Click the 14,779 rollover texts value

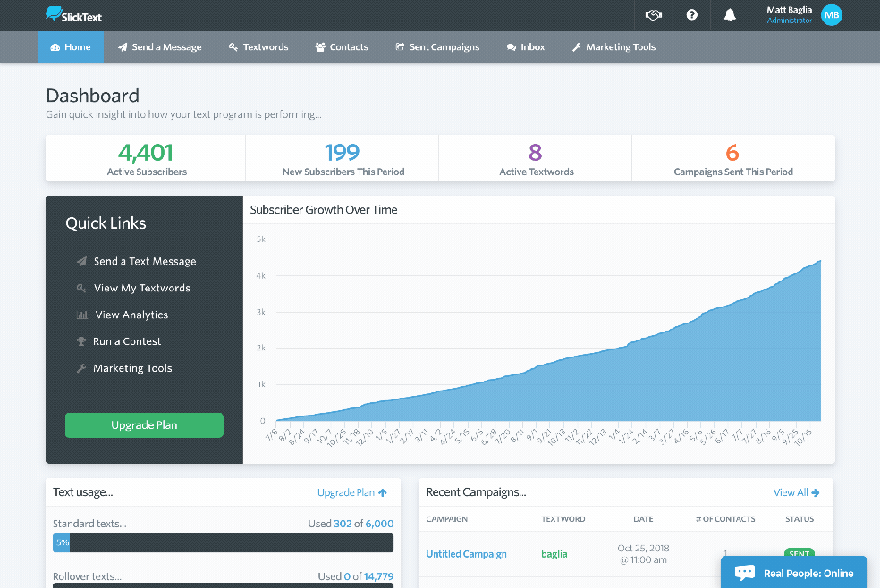click(x=378, y=576)
